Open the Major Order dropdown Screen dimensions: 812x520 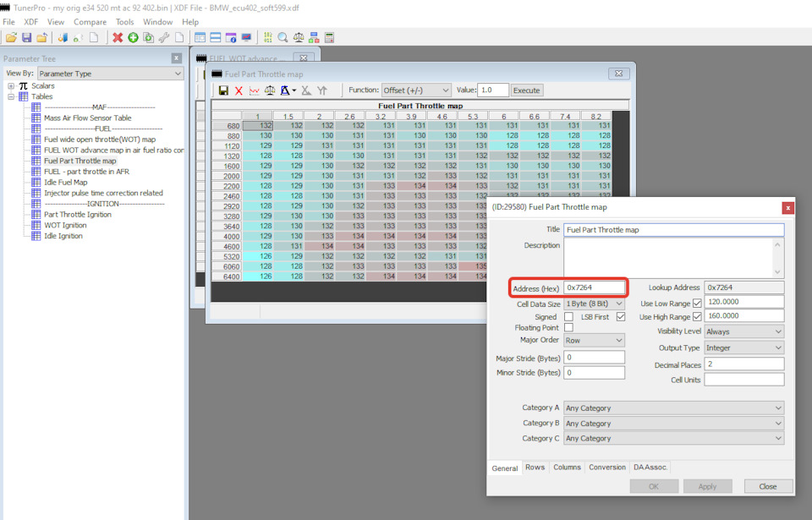tap(594, 340)
